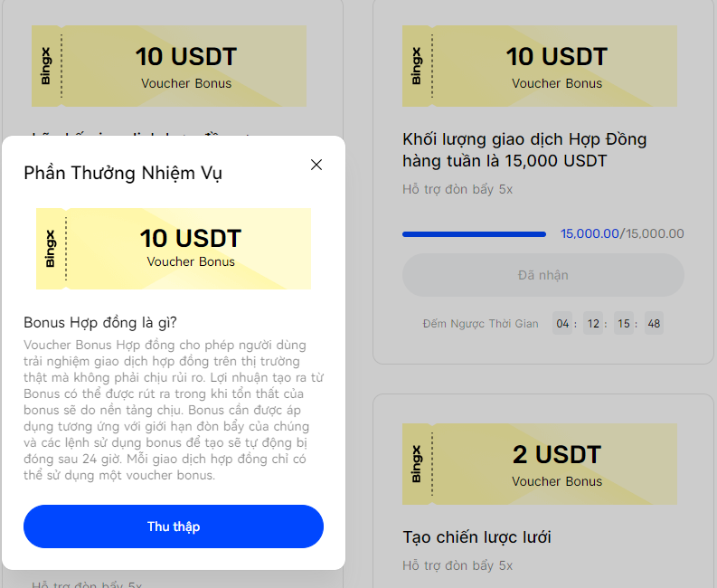Click the Phần Thưởng Nhiệm Vụ popup title

tap(123, 173)
